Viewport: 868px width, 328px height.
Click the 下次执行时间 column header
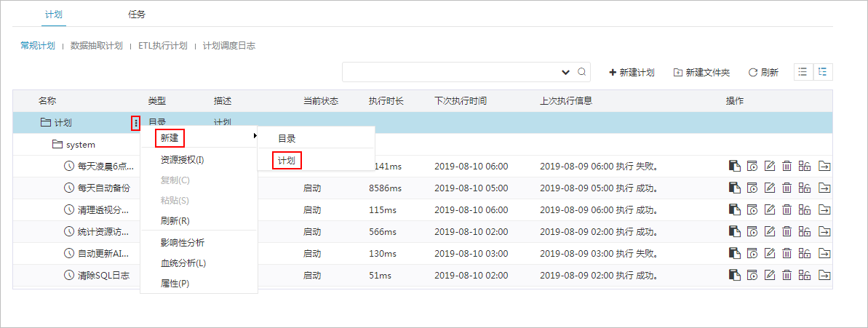(x=461, y=100)
